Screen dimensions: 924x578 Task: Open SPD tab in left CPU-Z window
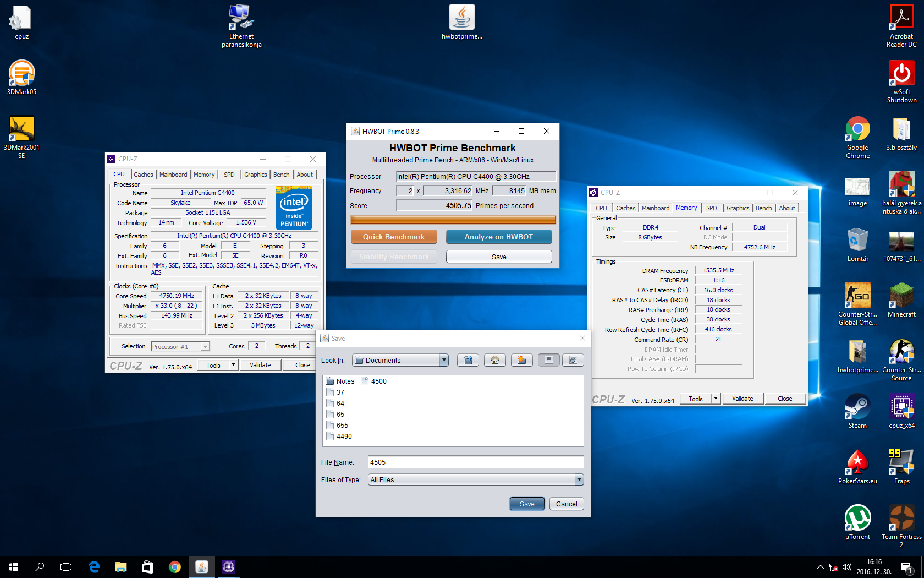coord(229,175)
